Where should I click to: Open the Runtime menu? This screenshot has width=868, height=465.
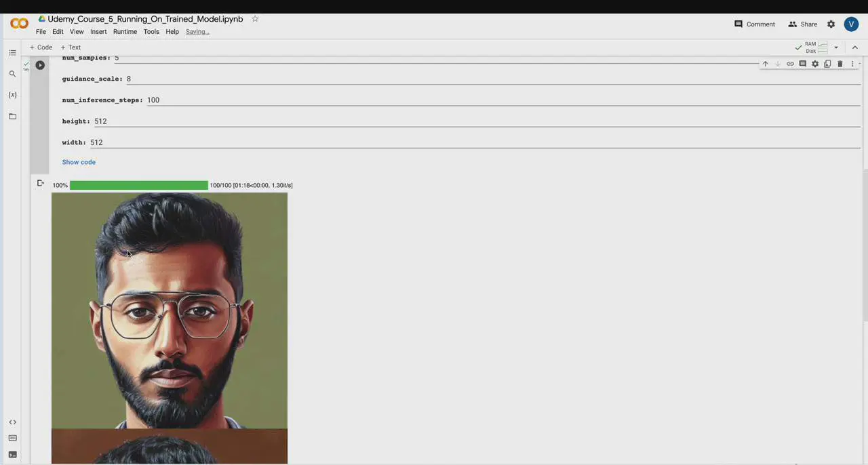tap(125, 32)
